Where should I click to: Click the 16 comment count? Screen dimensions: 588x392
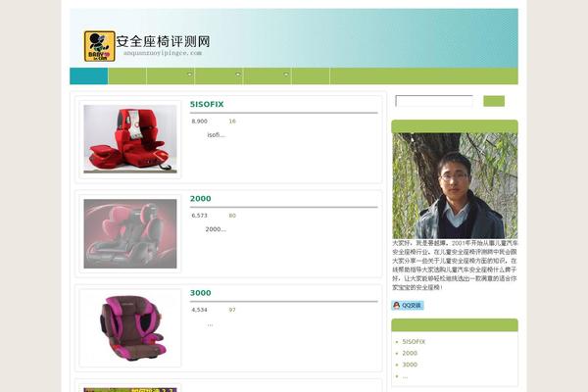coord(232,122)
